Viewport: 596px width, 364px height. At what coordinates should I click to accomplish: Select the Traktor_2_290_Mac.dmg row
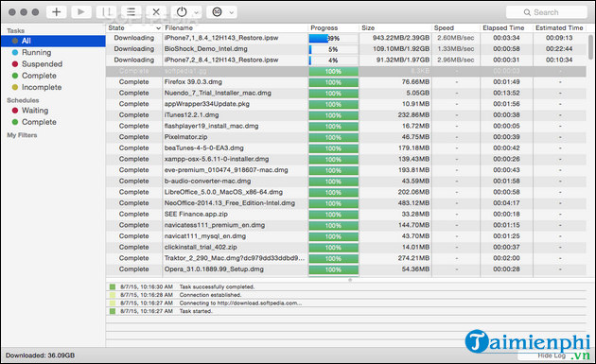[x=346, y=258]
